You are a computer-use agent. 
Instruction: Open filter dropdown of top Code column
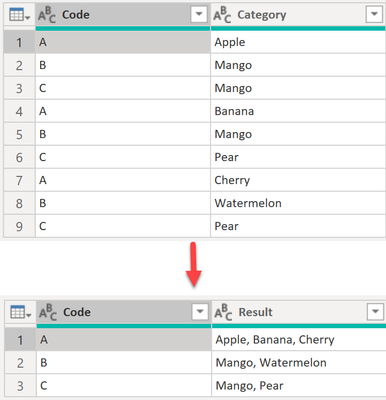[199, 14]
